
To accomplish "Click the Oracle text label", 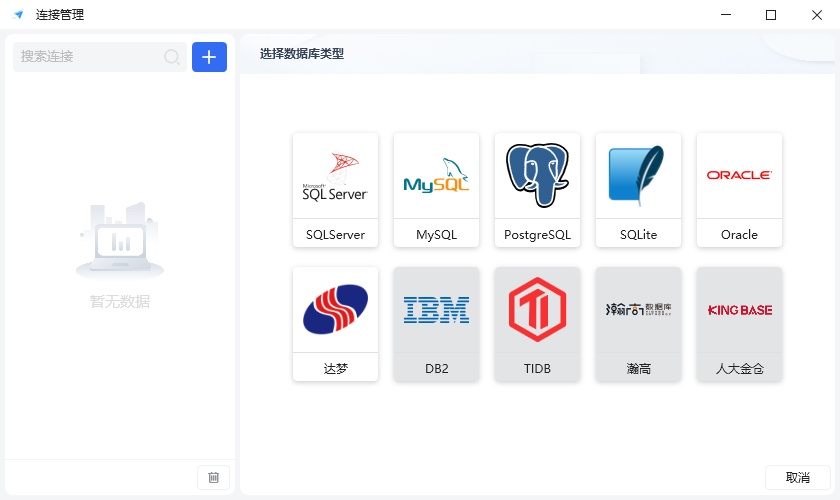I will coord(739,235).
